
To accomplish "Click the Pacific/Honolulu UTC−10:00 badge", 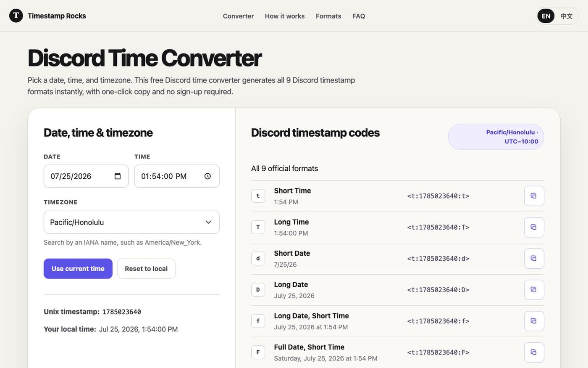I will pos(496,137).
